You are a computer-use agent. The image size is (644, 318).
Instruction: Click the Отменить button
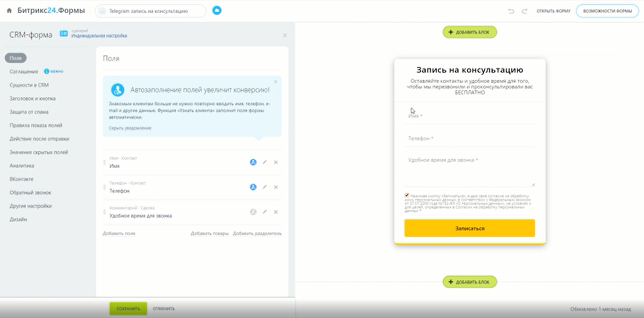tap(163, 309)
